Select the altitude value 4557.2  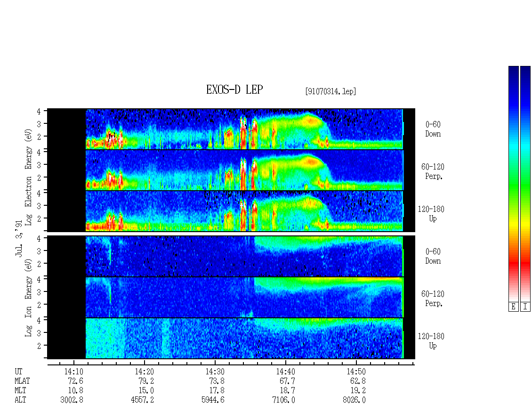(143, 400)
